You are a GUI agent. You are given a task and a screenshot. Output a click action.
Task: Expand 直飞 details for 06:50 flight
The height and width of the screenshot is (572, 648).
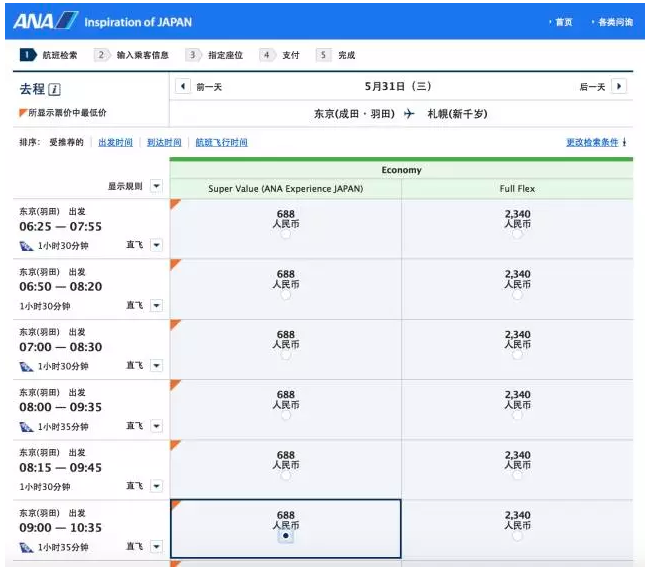pos(156,306)
